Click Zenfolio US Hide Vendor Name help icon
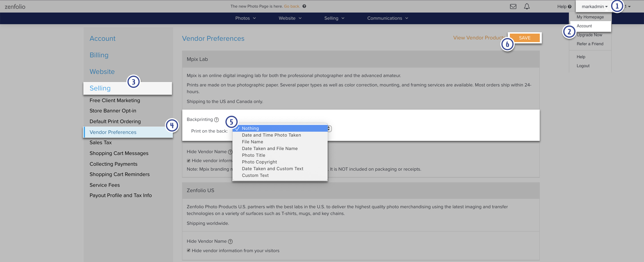The height and width of the screenshot is (262, 644). pos(230,241)
